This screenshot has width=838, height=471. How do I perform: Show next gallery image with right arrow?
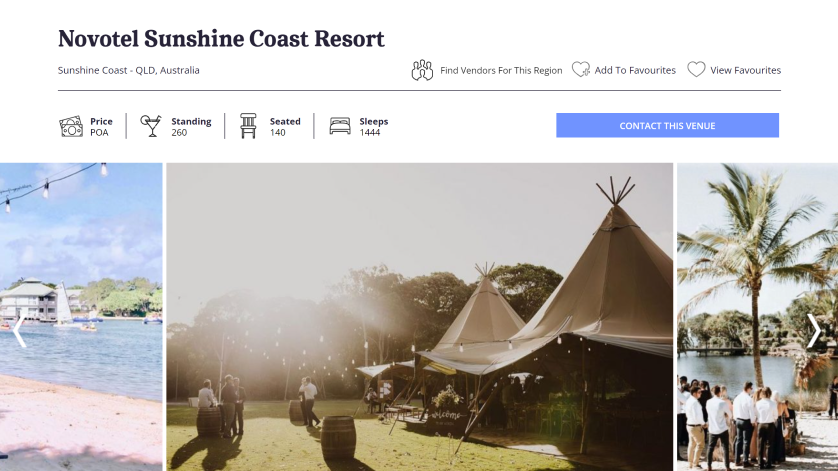[813, 331]
